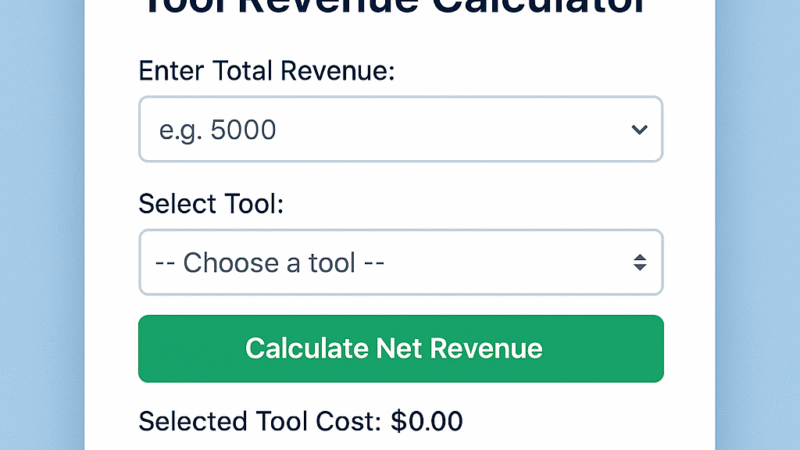Select the -- Choose a tool -- placeholder text
This screenshot has height=450, width=800.
click(270, 263)
